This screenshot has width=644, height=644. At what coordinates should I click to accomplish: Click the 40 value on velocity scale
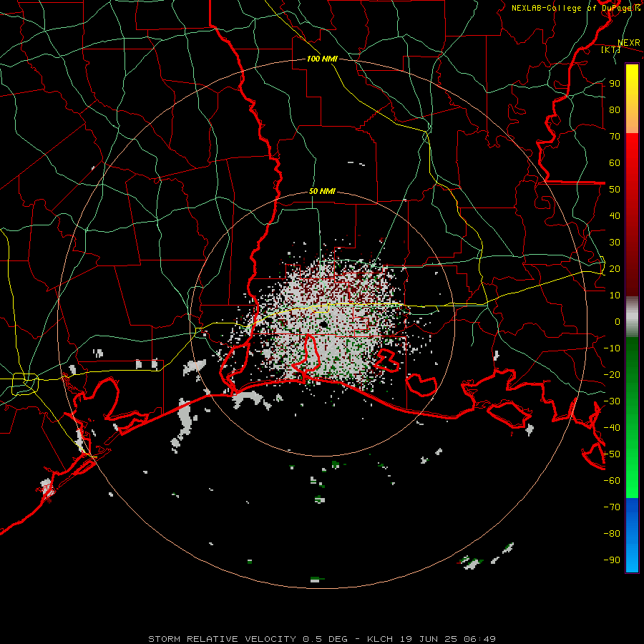(x=615, y=215)
